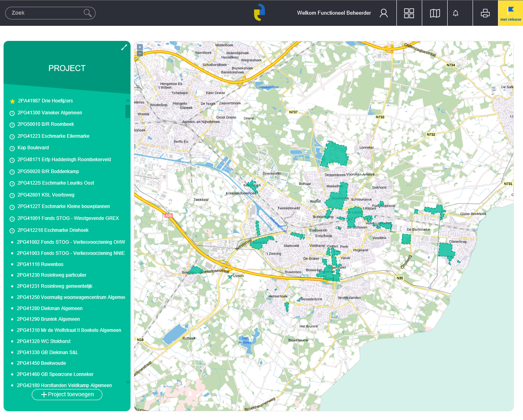The image size is (523, 420).
Task: Open project 2PG41300 Vaneker Algemeen
Action: pos(50,113)
